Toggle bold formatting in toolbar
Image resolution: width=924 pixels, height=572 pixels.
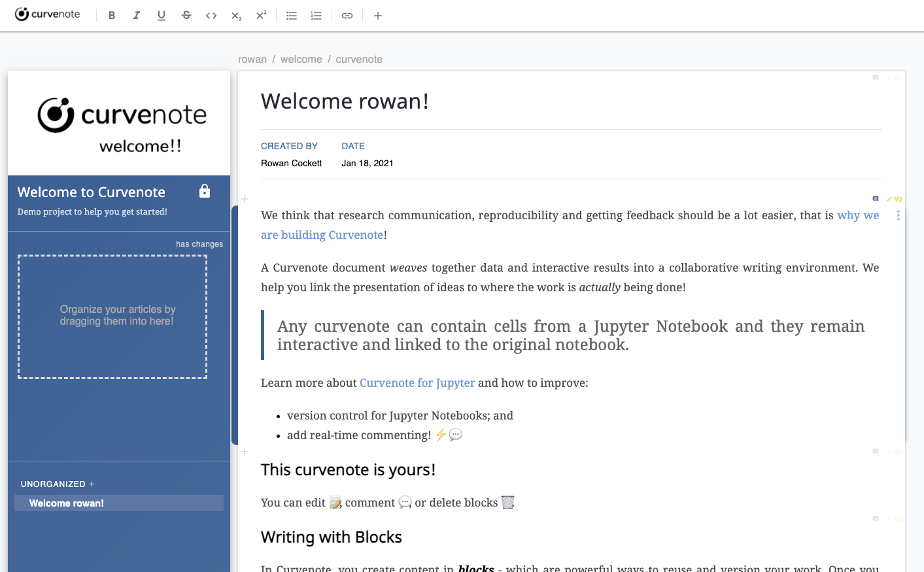(x=112, y=16)
